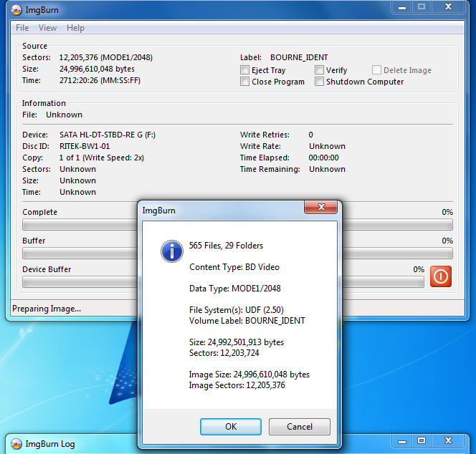This screenshot has width=476, height=454.
Task: Click 'Image Size: 24,996,610,048 bytes' line
Action: 249,375
